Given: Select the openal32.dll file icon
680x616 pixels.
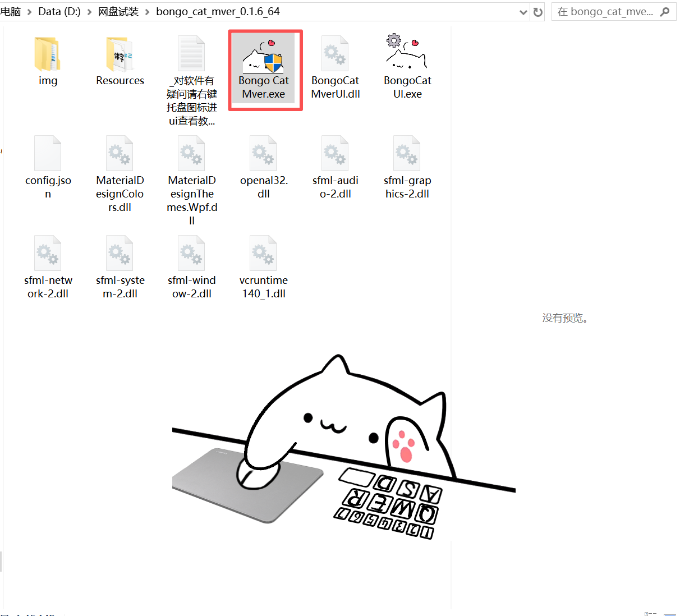Looking at the screenshot, I should click(263, 153).
